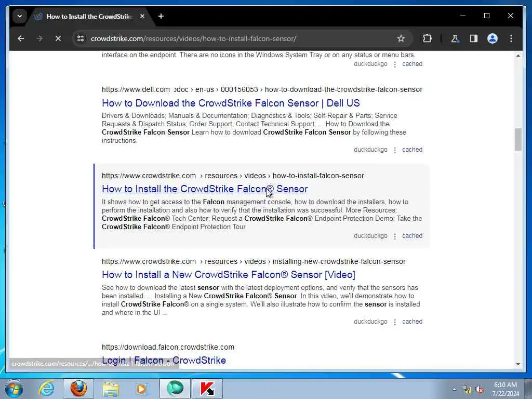The image size is (532, 399).
Task: Click cached link under the Dell result
Action: 412,150
